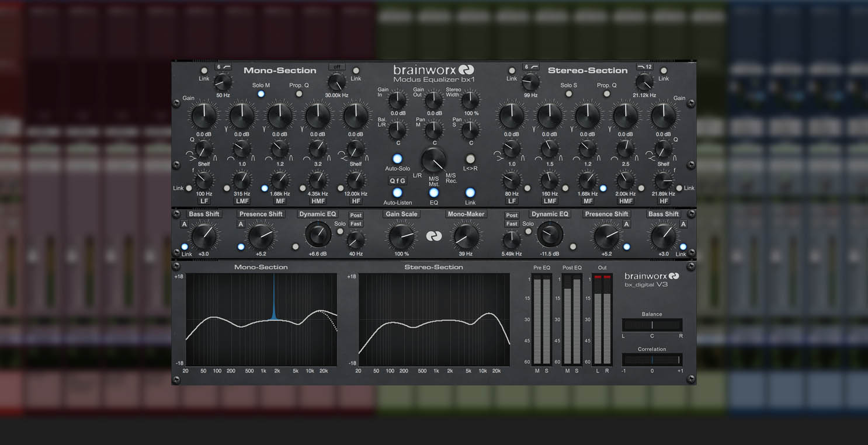Toggle the lit LED beside Mono 1.68k Hz knob
This screenshot has height=445, width=868.
pos(265,188)
